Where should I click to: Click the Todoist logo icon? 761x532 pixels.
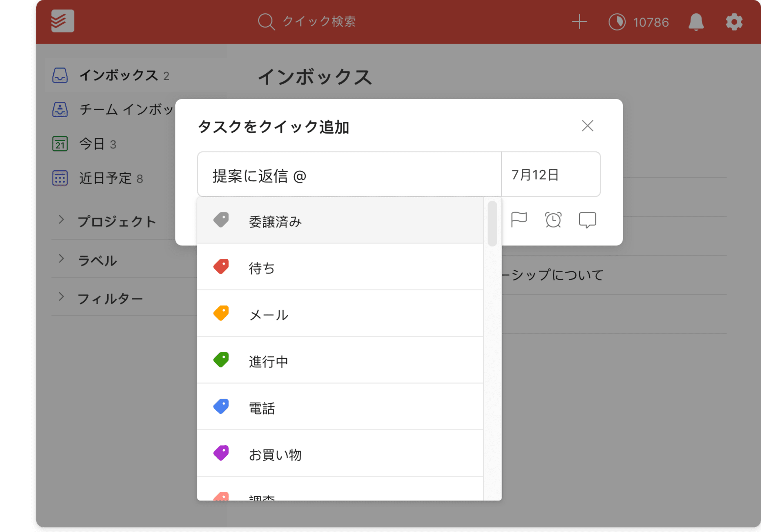click(x=63, y=21)
